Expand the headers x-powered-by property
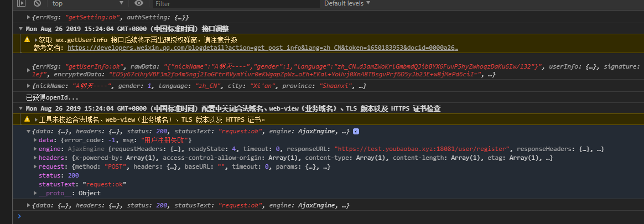Image resolution: width=644 pixels, height=224 pixels. [35, 158]
